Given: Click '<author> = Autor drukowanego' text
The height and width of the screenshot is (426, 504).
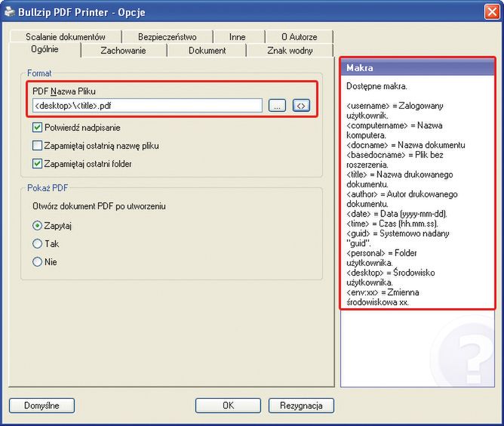Looking at the screenshot, I should (x=402, y=194).
